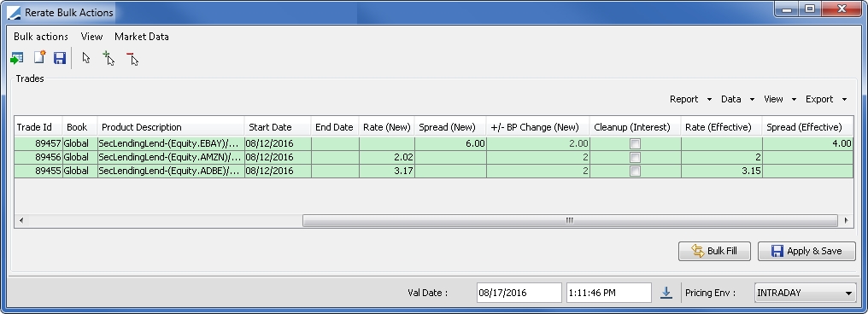
Task: Select the plain arrow pointer tool
Action: coord(85,57)
